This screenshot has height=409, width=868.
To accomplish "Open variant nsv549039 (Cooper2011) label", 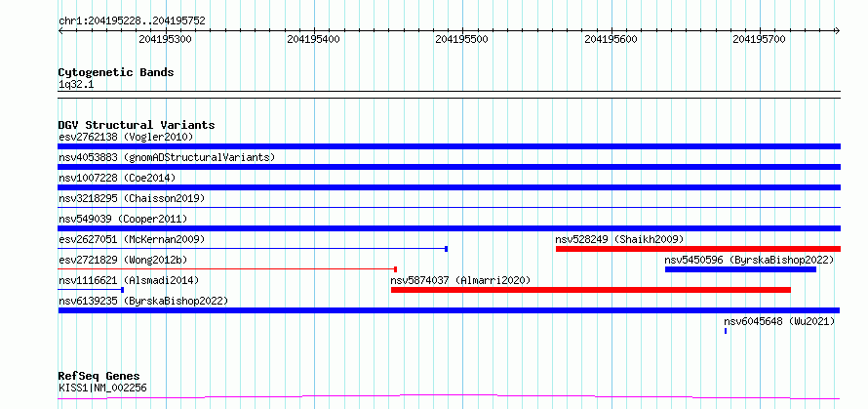I will (x=123, y=219).
